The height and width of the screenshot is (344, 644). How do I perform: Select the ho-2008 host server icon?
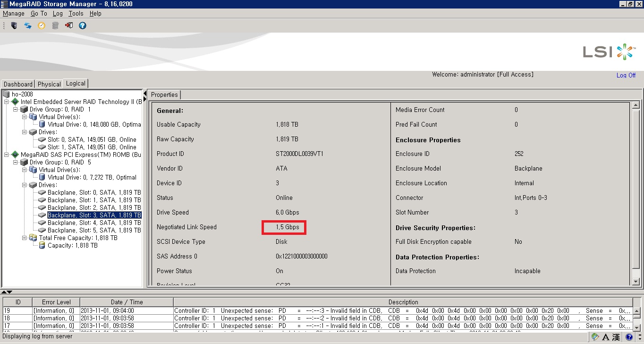pyautogui.click(x=6, y=94)
